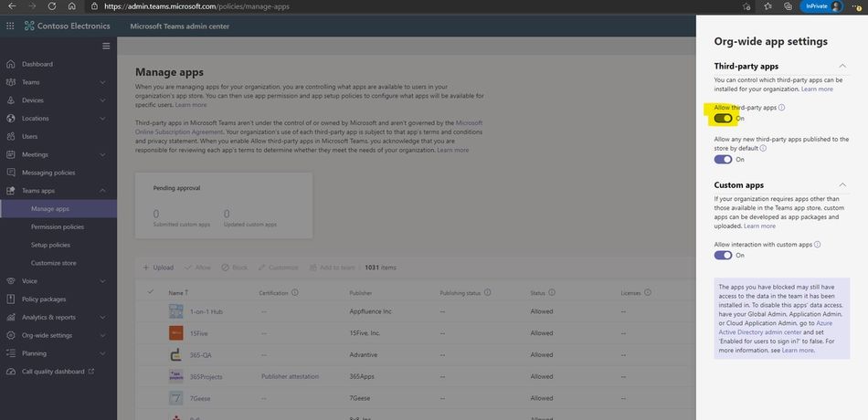Open Messaging policies page
The image size is (868, 420).
(x=48, y=173)
